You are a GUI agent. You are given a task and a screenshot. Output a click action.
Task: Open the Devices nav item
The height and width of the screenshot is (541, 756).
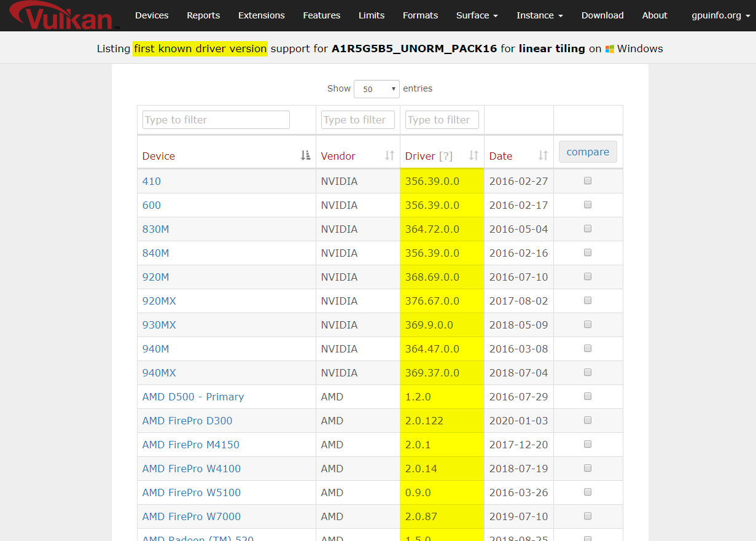click(x=152, y=15)
